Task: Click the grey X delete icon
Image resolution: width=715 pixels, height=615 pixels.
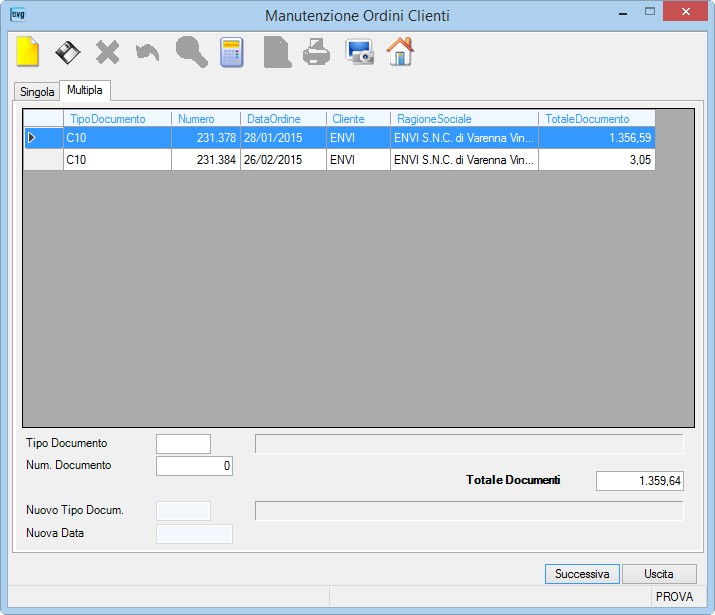Action: click(x=107, y=52)
